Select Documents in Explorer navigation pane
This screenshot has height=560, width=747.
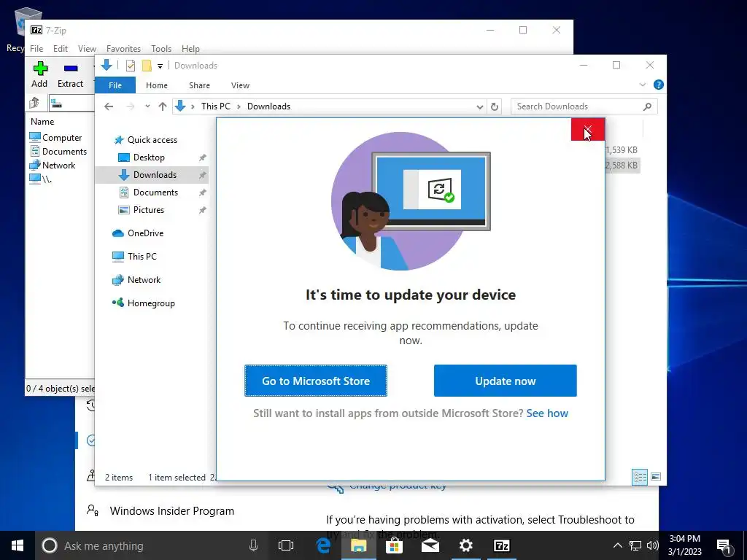pos(155,192)
